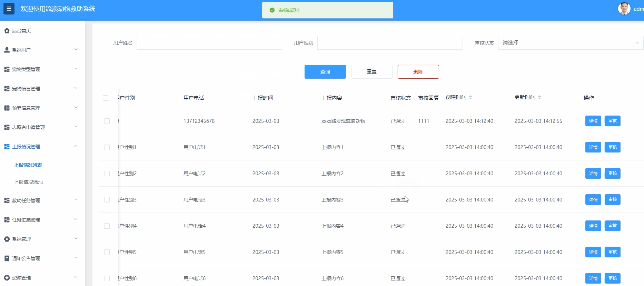Click the grid icon beside 宠物信息管理
644x286 pixels.
click(7, 89)
